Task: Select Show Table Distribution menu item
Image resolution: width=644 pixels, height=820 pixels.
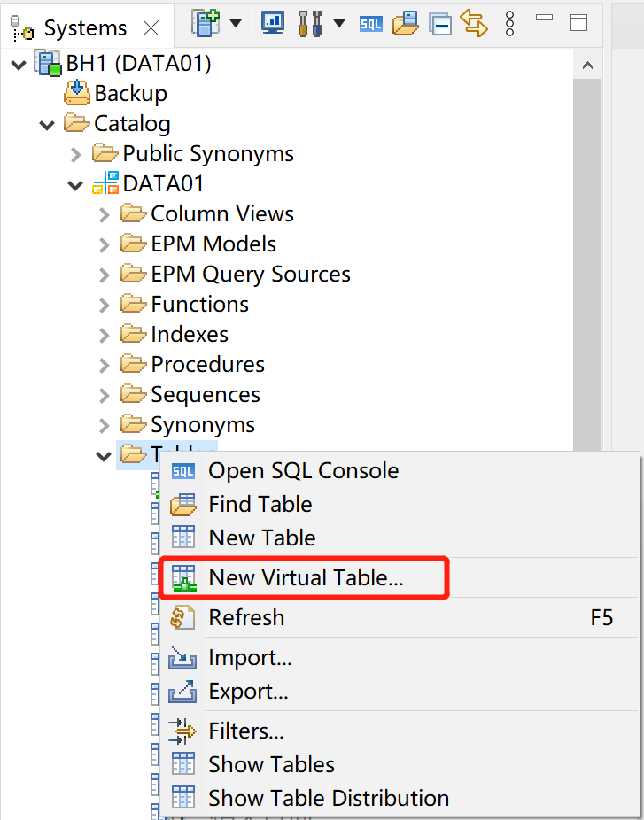Action: click(328, 798)
